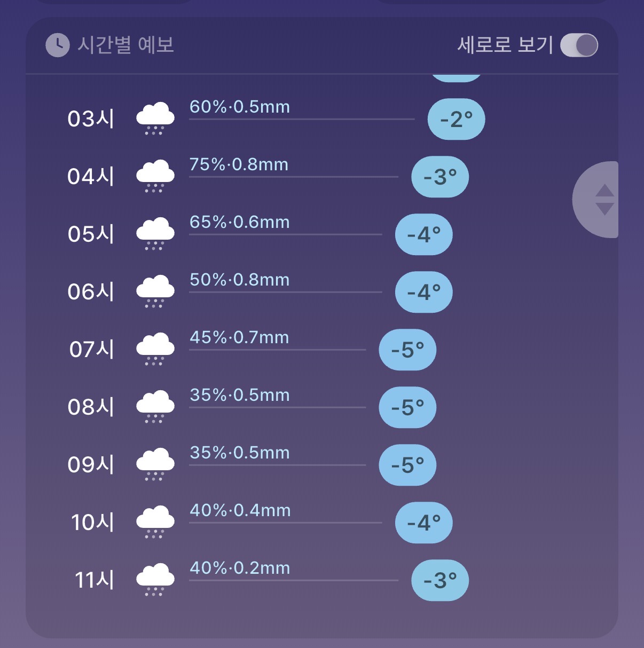This screenshot has width=644, height=648.
Task: Toggle the 세로로 보기 switch
Action: pyautogui.click(x=579, y=45)
